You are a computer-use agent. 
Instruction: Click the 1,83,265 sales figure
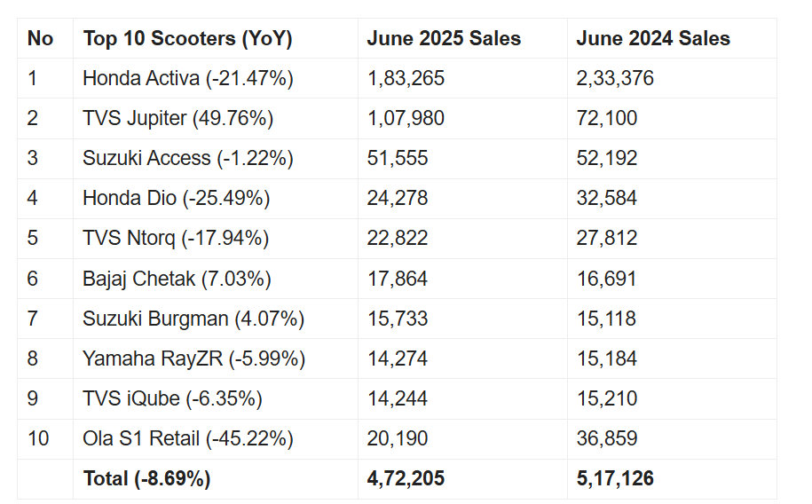tap(406, 78)
